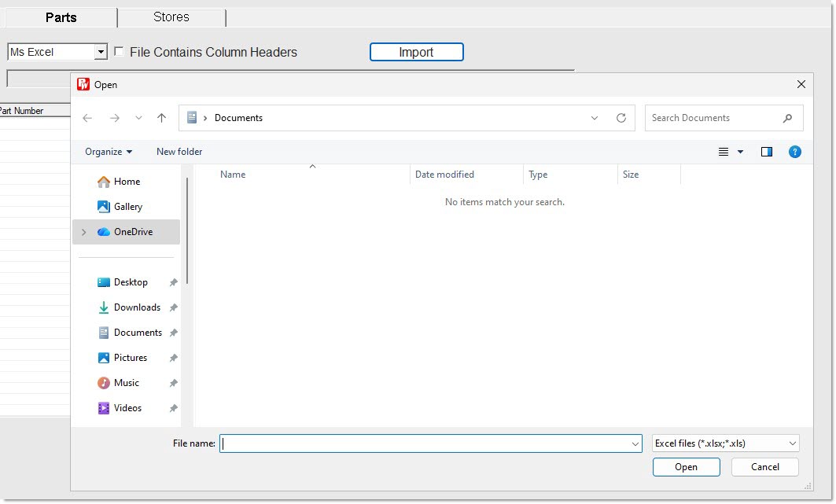Enable File Contains Column Headers checkbox
Viewport: 836px width, 504px height.
119,52
